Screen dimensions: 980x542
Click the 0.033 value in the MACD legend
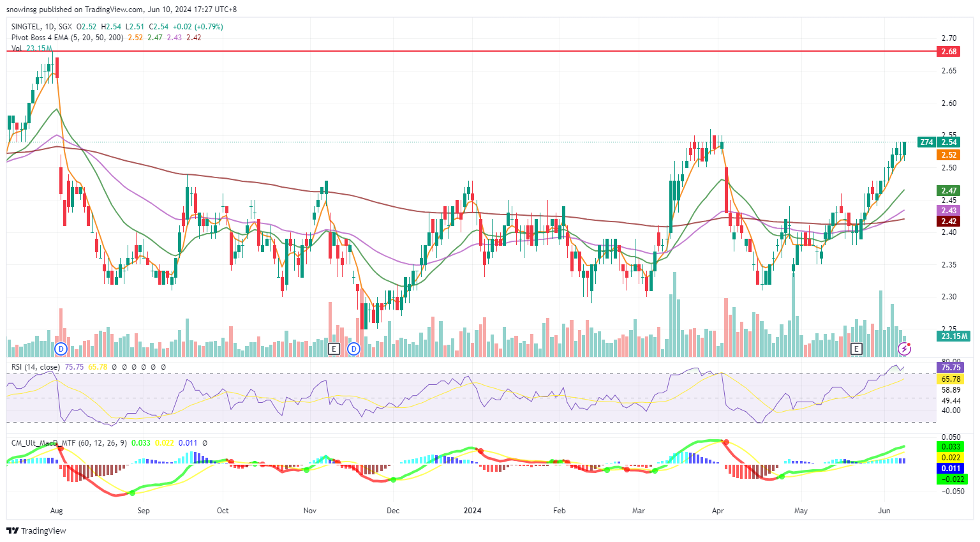pyautogui.click(x=141, y=442)
